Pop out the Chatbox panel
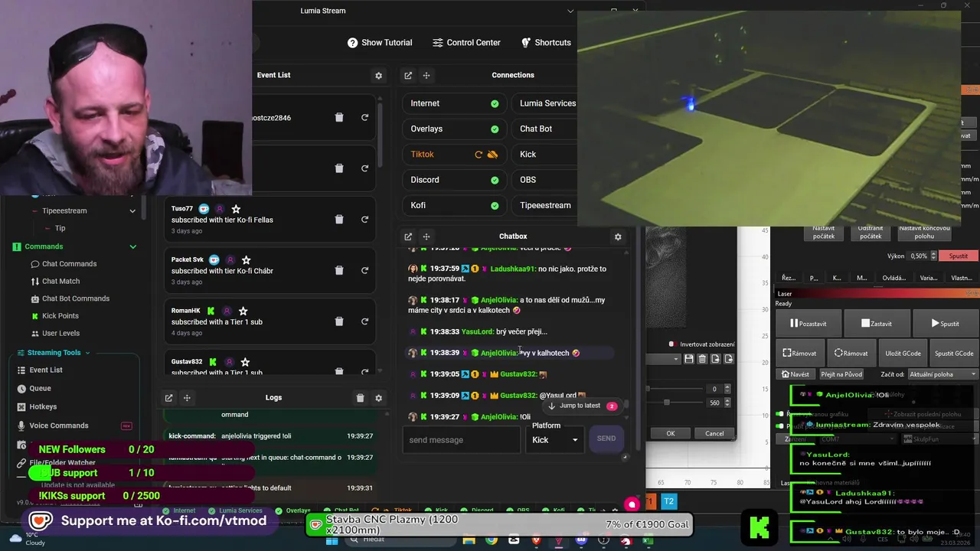 tap(408, 236)
